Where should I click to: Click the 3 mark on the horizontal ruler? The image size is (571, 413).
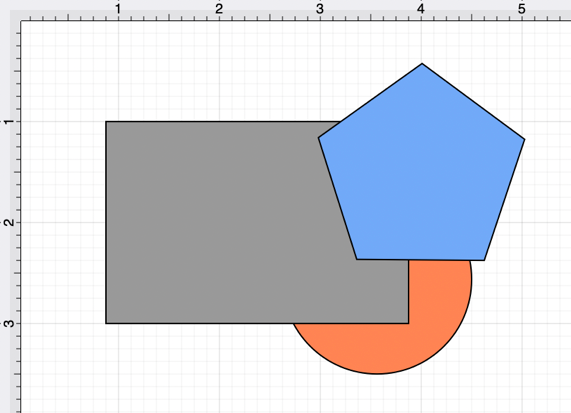tap(319, 9)
